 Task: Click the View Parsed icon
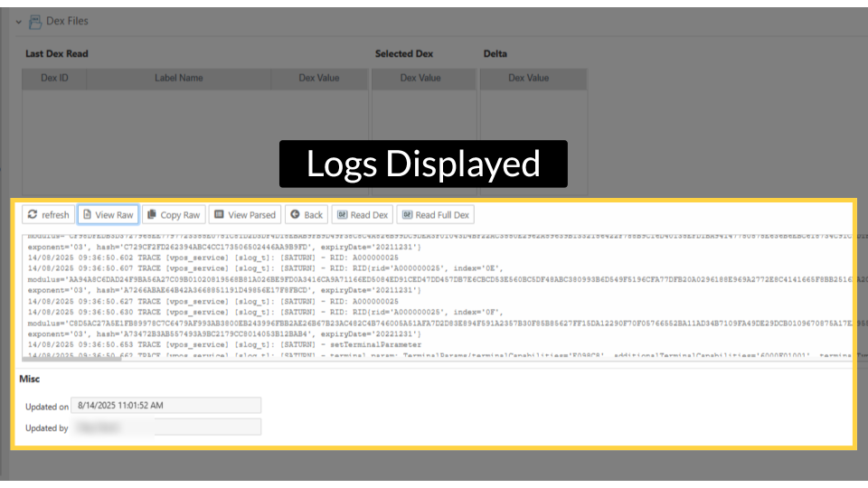(219, 215)
